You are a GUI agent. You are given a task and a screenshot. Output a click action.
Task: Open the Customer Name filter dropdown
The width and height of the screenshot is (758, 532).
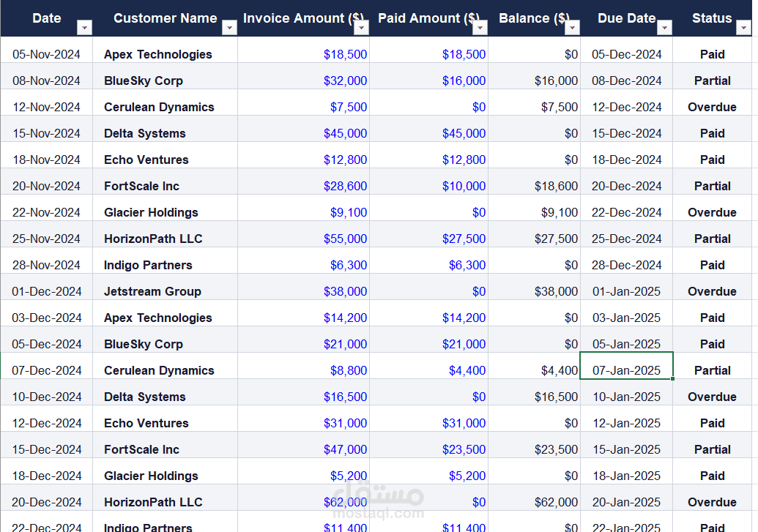pos(229,26)
